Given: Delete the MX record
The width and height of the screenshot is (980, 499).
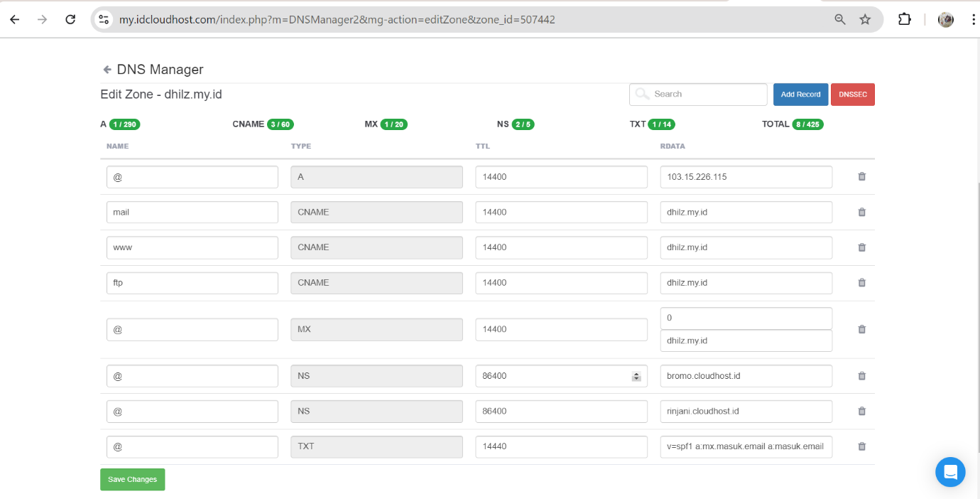Looking at the screenshot, I should pyautogui.click(x=862, y=329).
